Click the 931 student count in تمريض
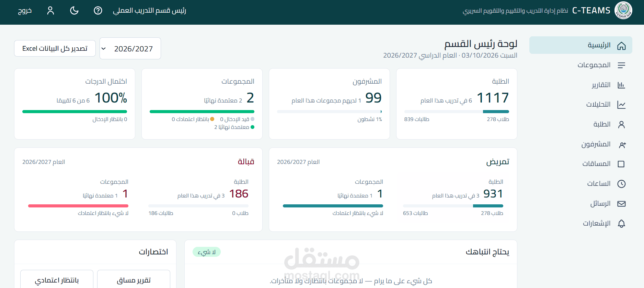644x288 pixels. [x=493, y=194]
